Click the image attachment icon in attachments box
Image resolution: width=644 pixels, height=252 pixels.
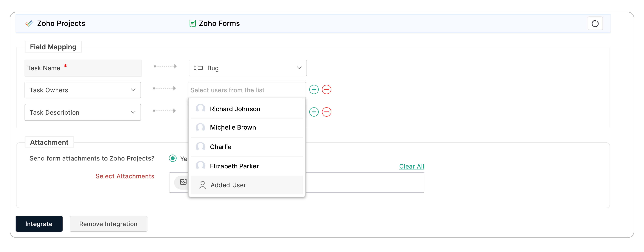point(183,182)
